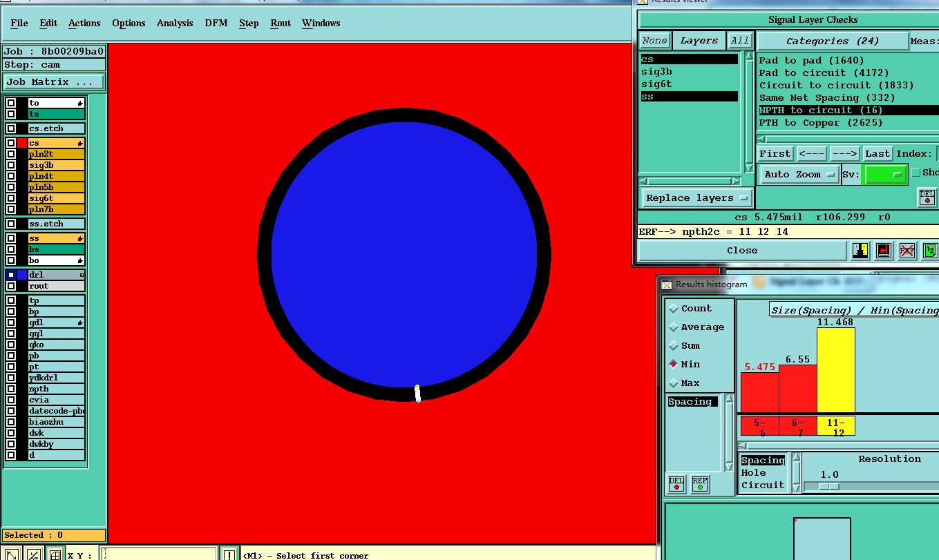
Task: Click the diagonal arrow icon at bottom left
Action: click(x=12, y=554)
